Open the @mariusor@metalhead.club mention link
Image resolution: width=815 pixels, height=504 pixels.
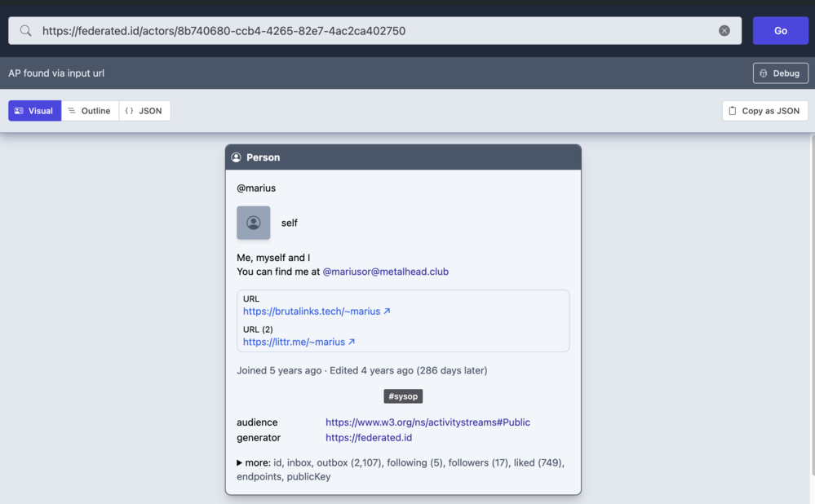point(385,272)
